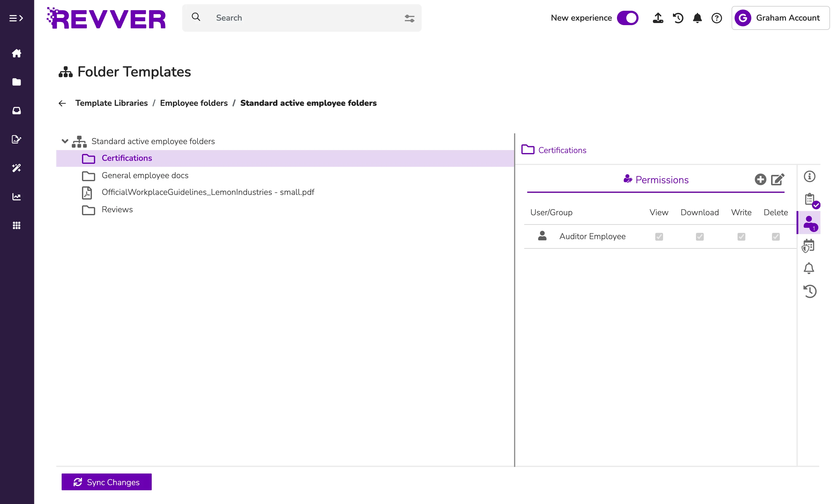The width and height of the screenshot is (839, 504).
Task: Open the retention calendar shield icon
Action: [808, 245]
